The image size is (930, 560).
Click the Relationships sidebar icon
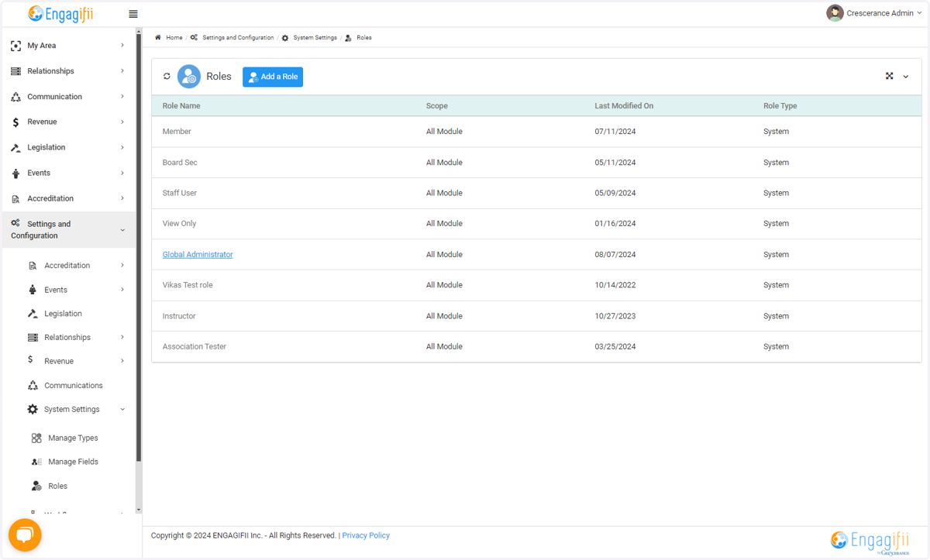[x=15, y=71]
